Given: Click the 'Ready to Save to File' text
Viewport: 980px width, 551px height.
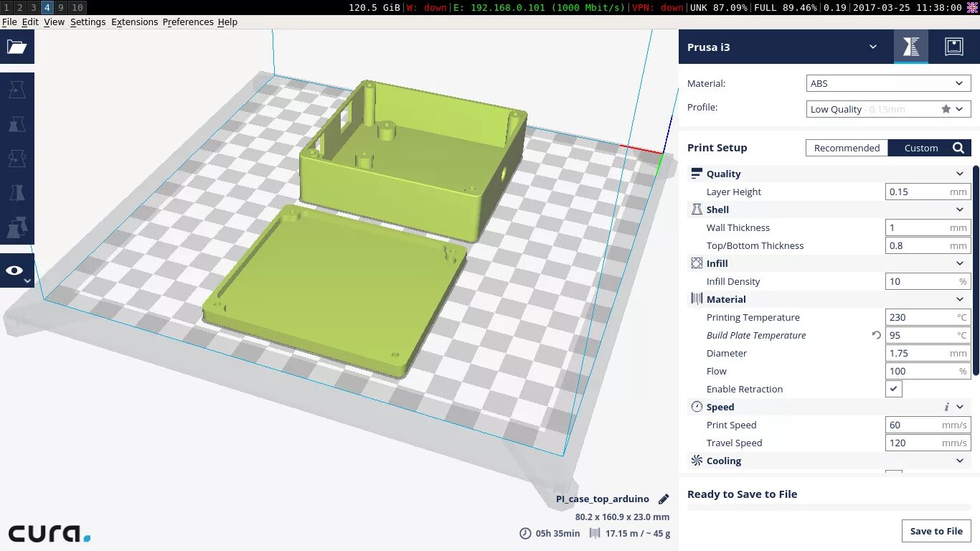Looking at the screenshot, I should (x=743, y=494).
